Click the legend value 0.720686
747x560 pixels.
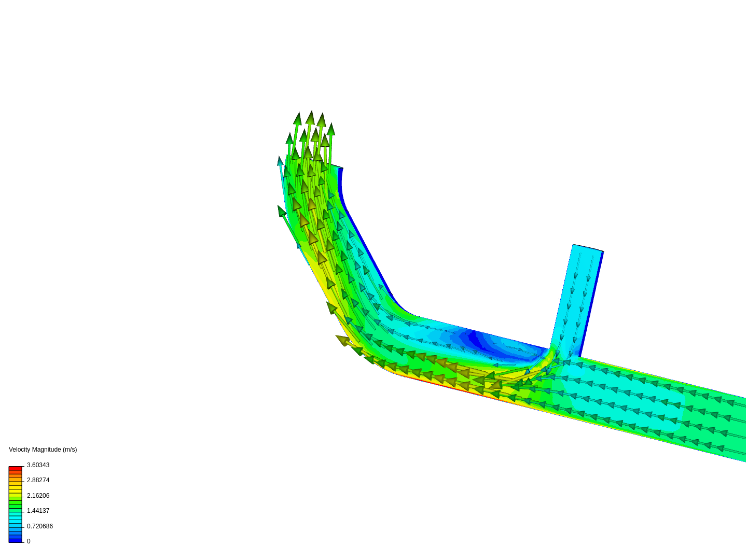tap(40, 526)
